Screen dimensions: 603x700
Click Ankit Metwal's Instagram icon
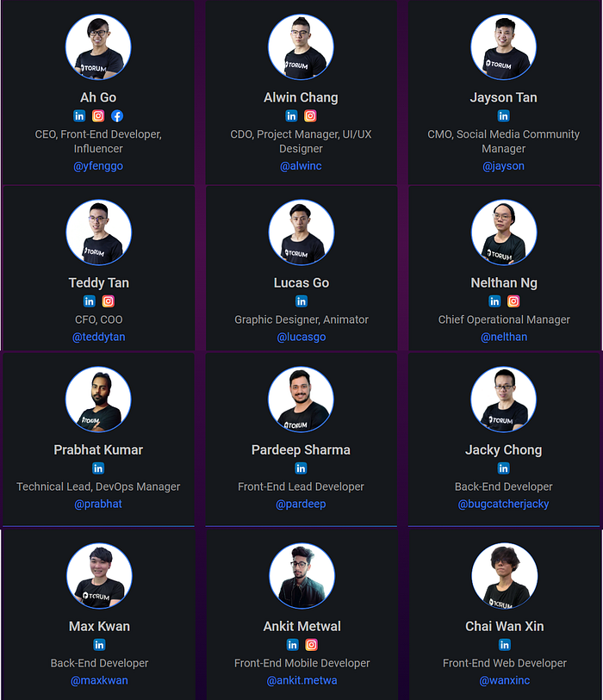tap(311, 645)
